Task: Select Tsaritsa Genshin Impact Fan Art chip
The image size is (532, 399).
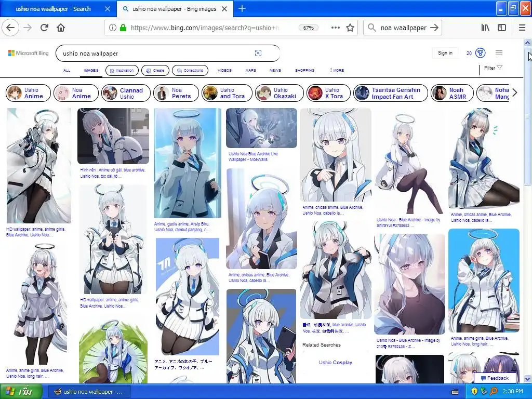Action: click(x=391, y=93)
